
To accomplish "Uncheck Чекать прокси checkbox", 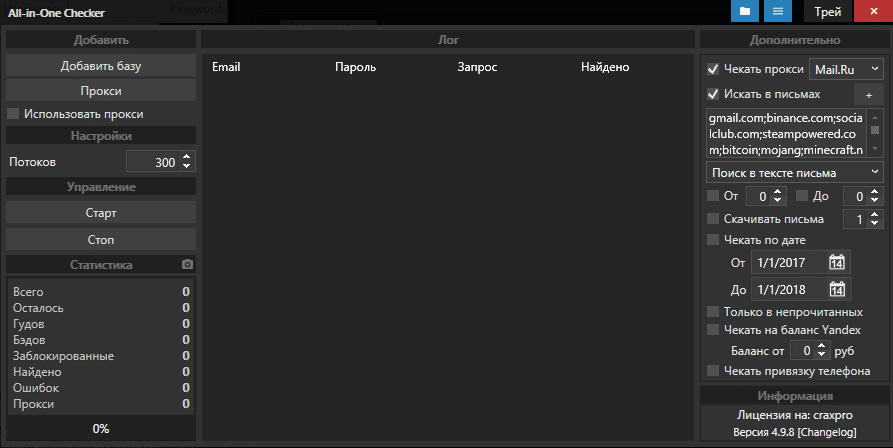I will pos(712,69).
